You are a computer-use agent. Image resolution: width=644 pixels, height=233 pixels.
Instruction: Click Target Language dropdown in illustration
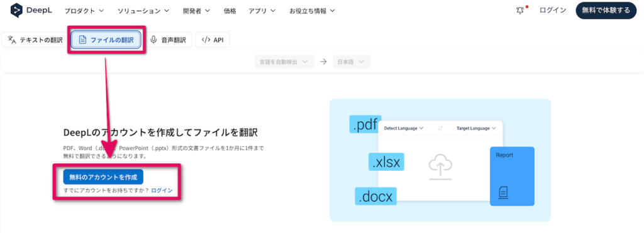click(477, 128)
